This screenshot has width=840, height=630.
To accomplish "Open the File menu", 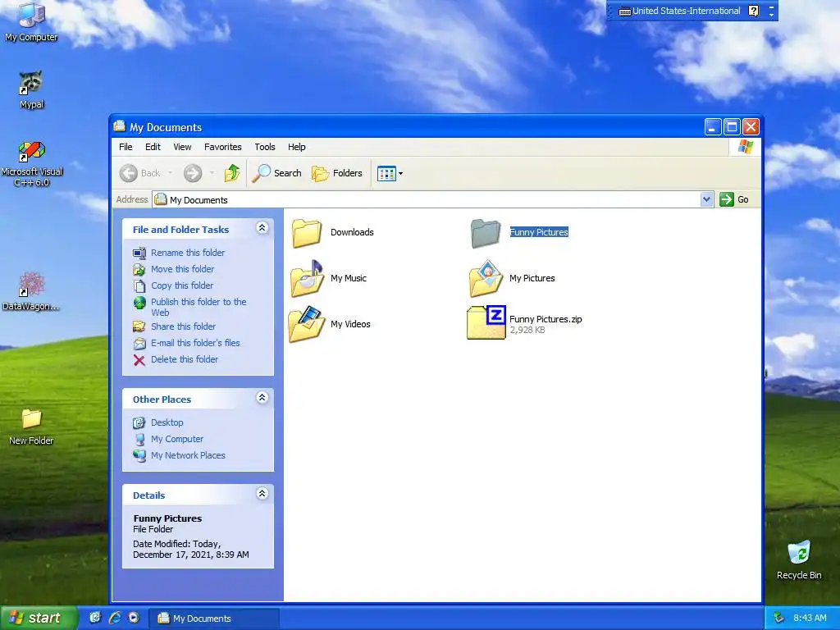I will click(126, 147).
